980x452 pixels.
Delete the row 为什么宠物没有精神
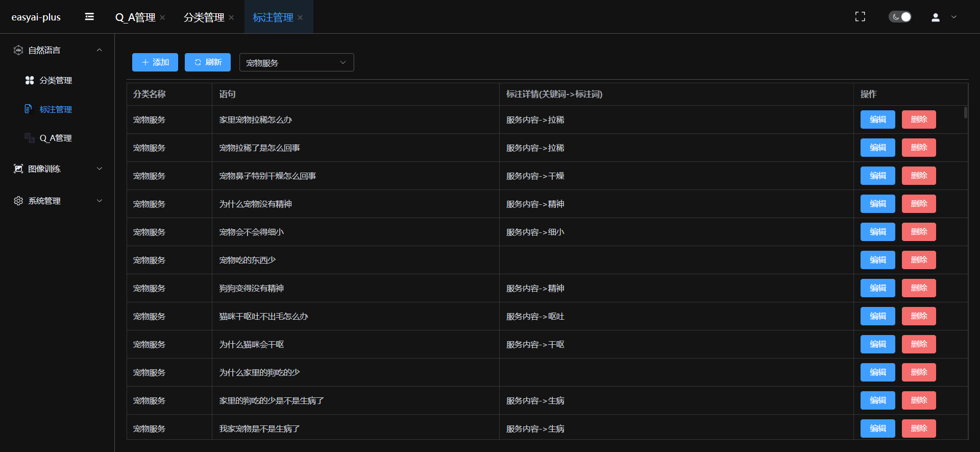coord(919,204)
